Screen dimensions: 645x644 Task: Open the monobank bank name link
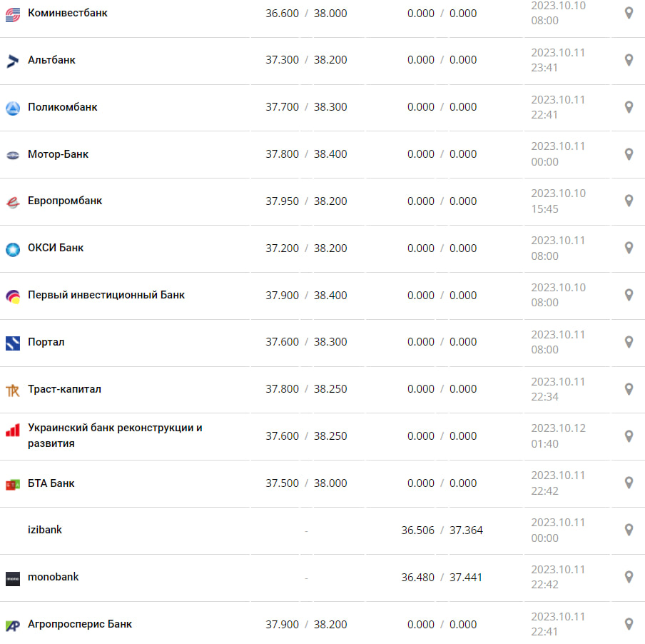tap(54, 577)
